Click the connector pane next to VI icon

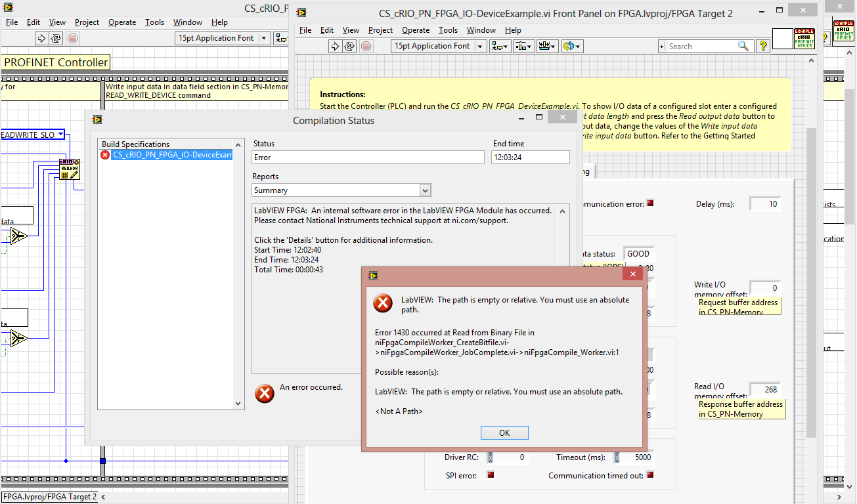782,39
